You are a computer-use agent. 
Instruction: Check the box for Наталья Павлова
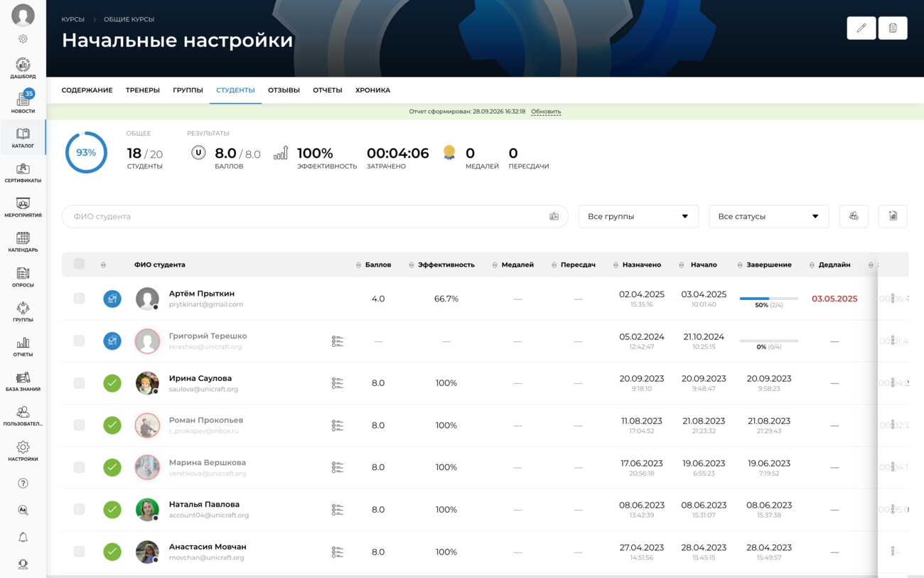point(79,510)
